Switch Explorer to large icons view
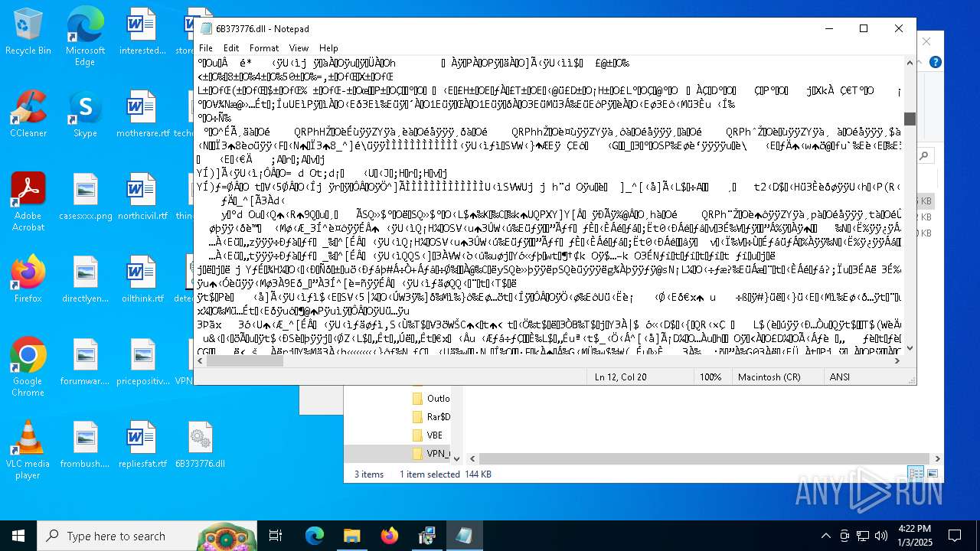 933,474
